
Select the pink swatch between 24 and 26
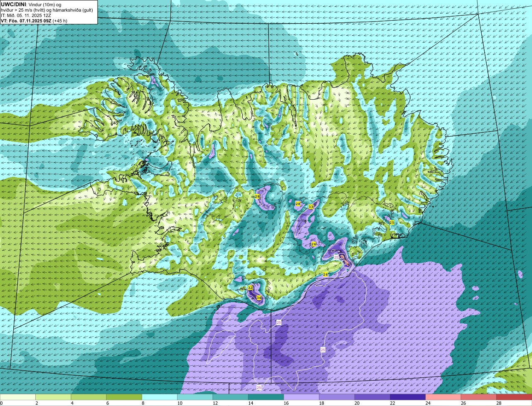[x=443, y=397]
